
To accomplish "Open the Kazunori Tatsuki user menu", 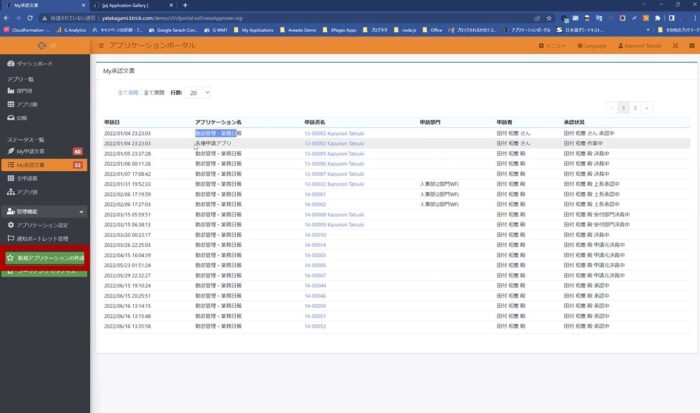I will click(x=639, y=46).
